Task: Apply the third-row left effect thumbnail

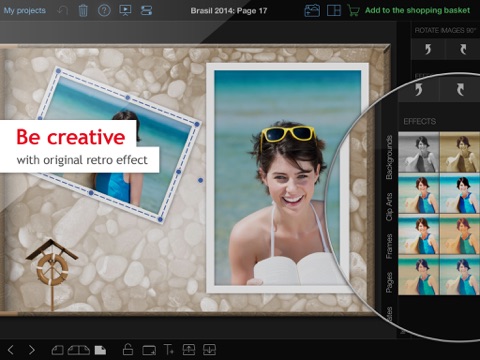Action: pyautogui.click(x=419, y=235)
